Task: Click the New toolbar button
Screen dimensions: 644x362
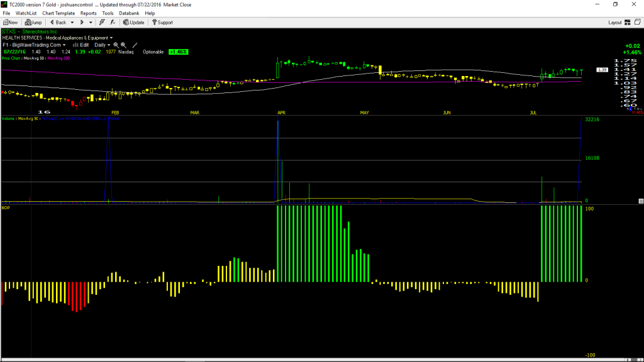Action: pyautogui.click(x=10, y=23)
